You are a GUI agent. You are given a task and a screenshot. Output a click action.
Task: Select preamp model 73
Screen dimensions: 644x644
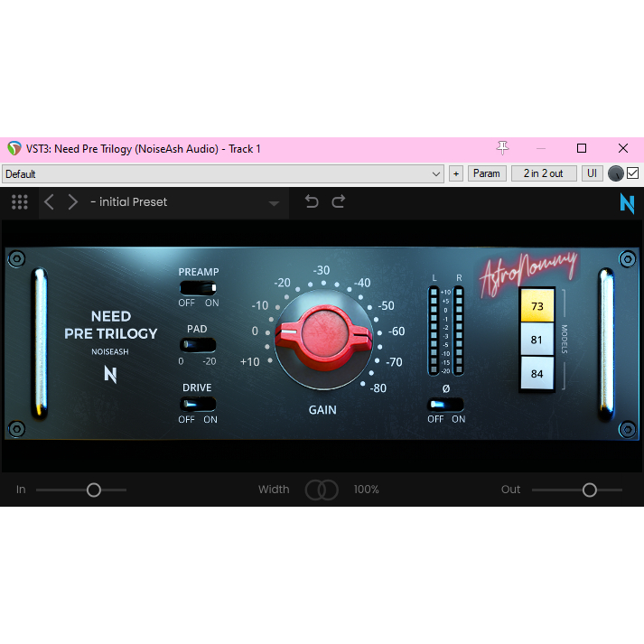pyautogui.click(x=537, y=305)
